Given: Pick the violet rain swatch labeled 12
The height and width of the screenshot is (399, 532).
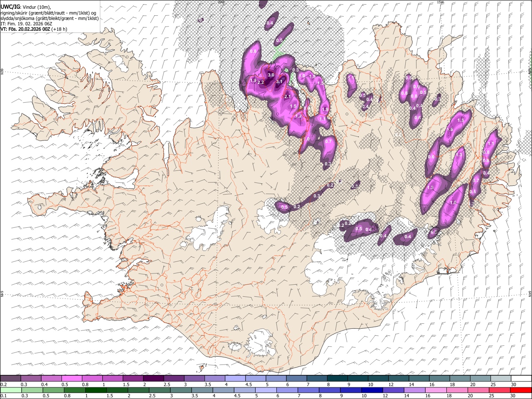Looking at the screenshot, I should (393, 390).
